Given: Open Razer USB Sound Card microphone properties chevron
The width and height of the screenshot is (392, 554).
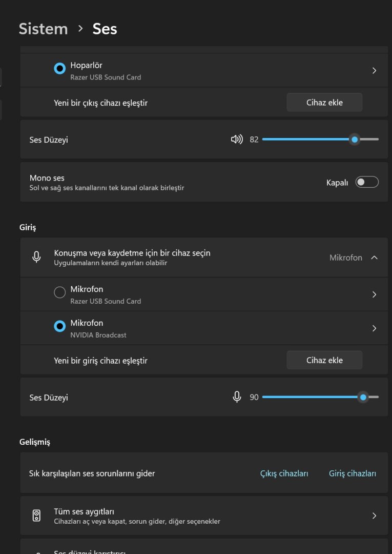Looking at the screenshot, I should (x=374, y=294).
